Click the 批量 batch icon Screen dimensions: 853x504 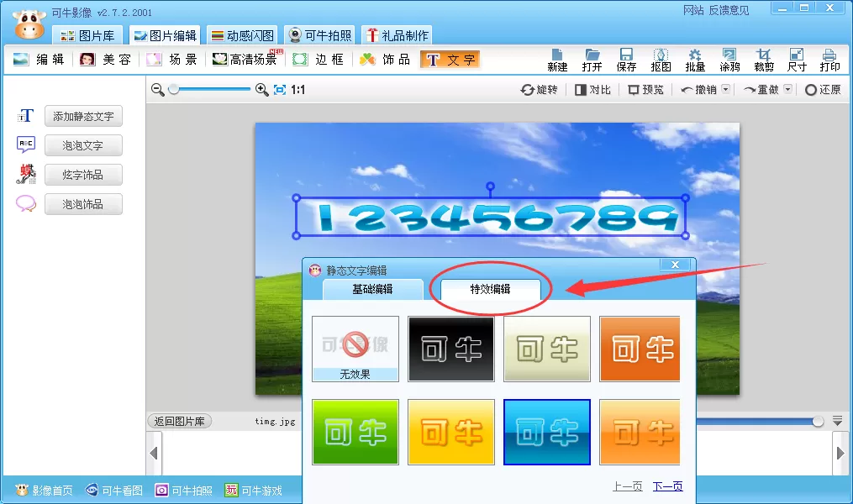[x=695, y=60]
